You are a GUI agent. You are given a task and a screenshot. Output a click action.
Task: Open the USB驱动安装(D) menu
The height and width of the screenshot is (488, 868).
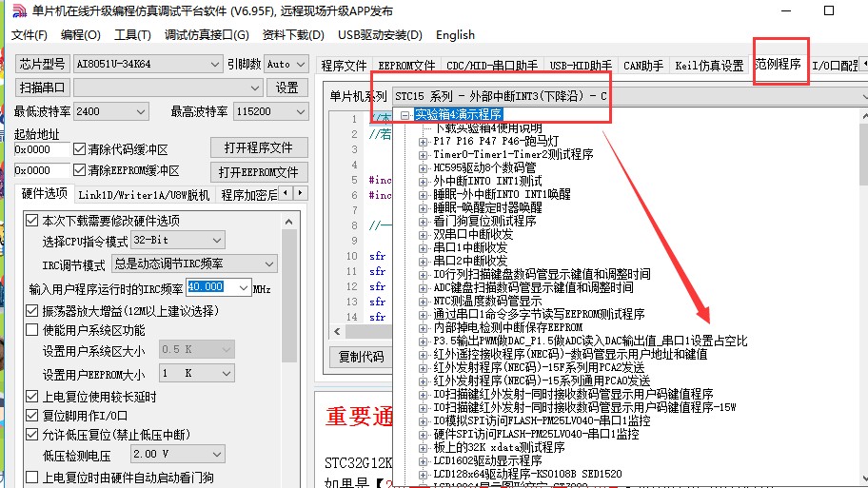pyautogui.click(x=380, y=35)
